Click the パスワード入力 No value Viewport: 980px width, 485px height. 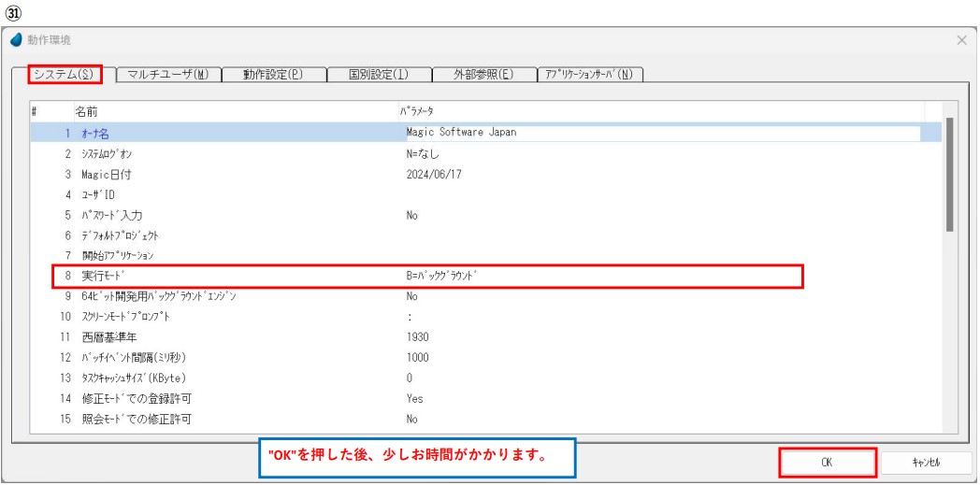click(412, 215)
